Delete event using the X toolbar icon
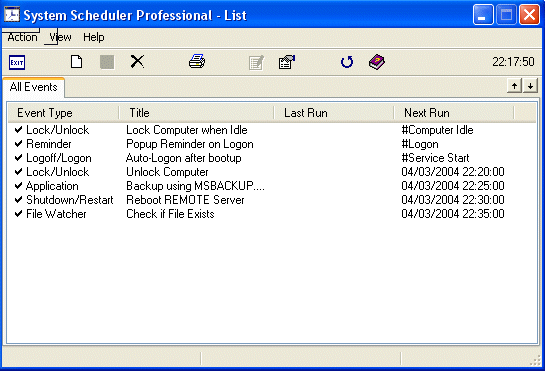545x371 pixels. (x=137, y=62)
